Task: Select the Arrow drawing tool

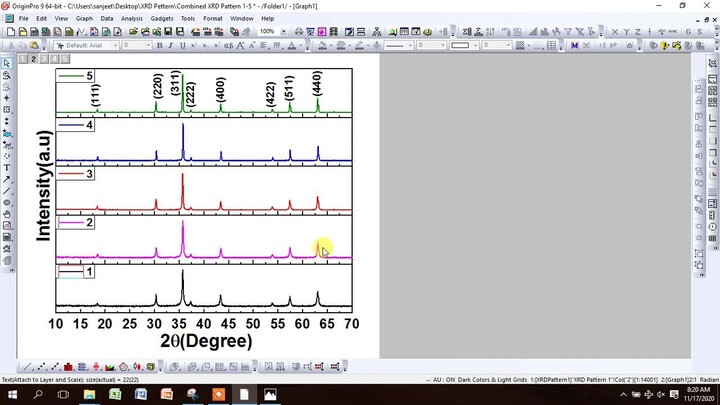Action: point(6,180)
